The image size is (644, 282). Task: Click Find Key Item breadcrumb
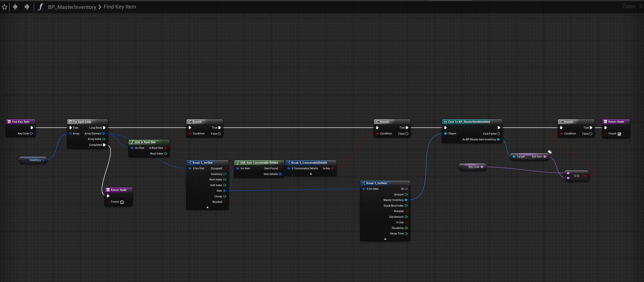click(120, 7)
